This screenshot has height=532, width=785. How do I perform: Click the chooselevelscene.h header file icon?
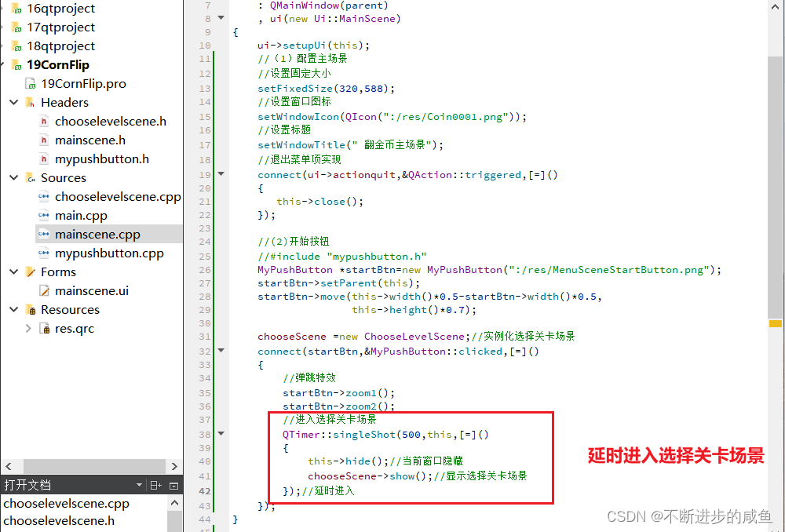coord(44,122)
